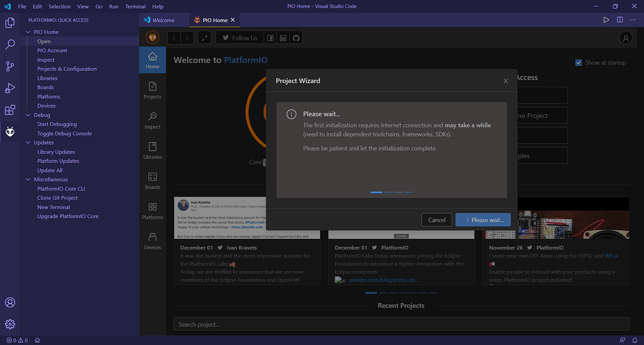Select Toggle Debug Console item
The height and width of the screenshot is (345, 644).
pyautogui.click(x=65, y=134)
